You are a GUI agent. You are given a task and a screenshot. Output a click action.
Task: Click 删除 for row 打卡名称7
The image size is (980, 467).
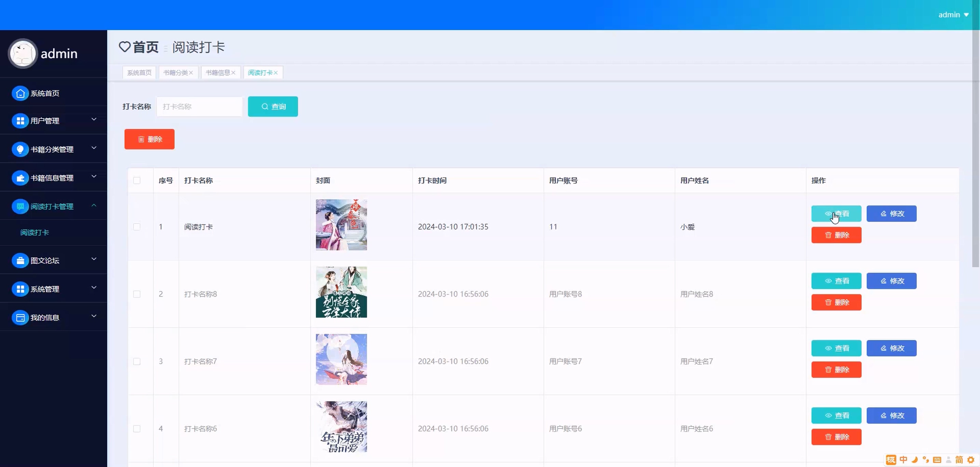coord(836,370)
